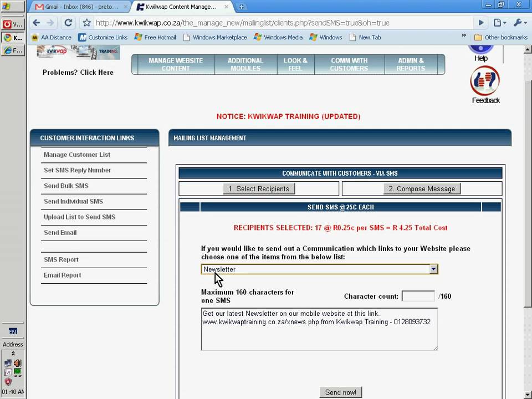This screenshot has width=532, height=399.
Task: Open Manage Website Content menu
Action: [176, 64]
